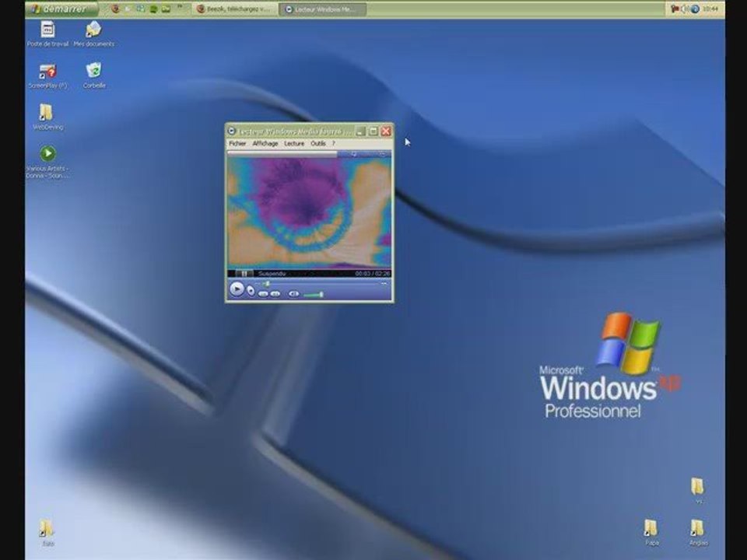Select the Mes documents icon

tap(94, 34)
